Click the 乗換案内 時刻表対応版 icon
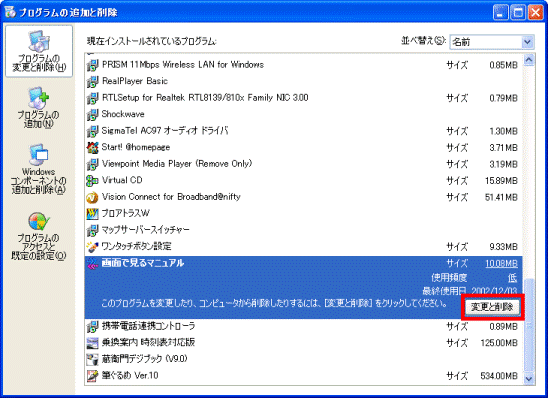This screenshot has width=548, height=398. pos(93,343)
